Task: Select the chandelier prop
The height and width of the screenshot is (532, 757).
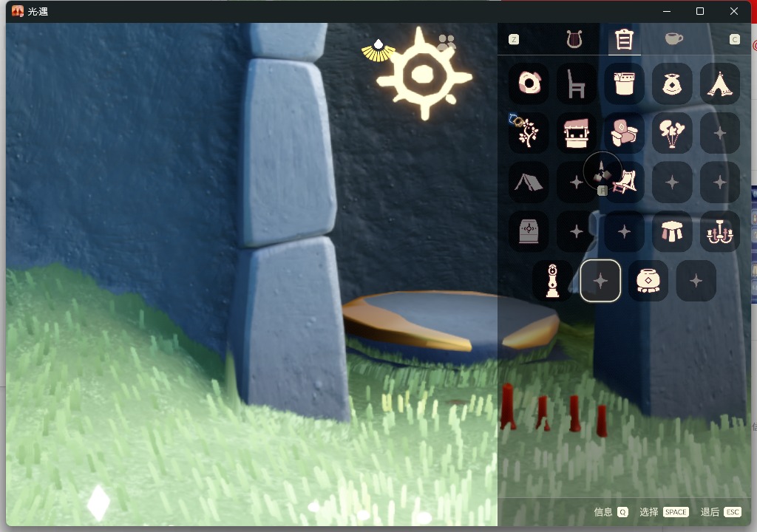Action: click(x=720, y=231)
